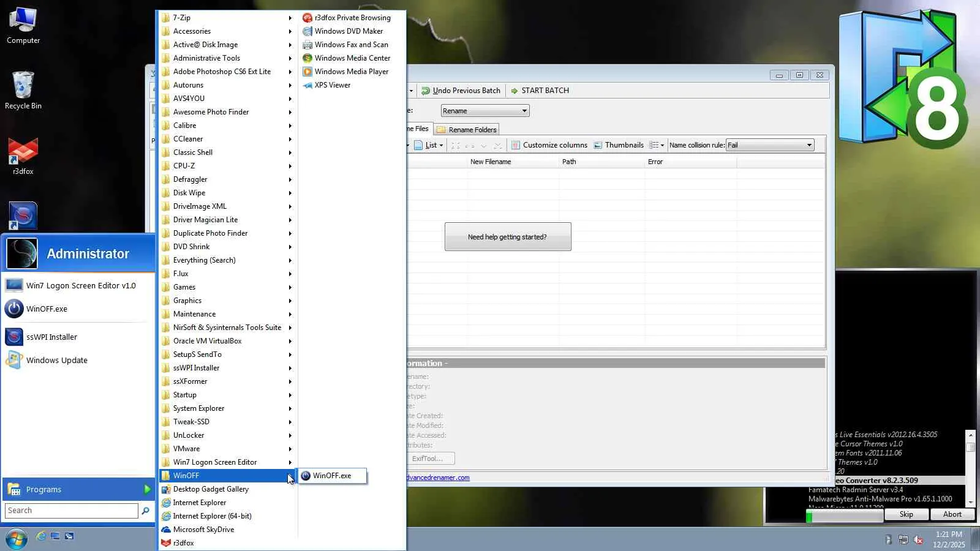Click the Error column header

pyautogui.click(x=691, y=162)
